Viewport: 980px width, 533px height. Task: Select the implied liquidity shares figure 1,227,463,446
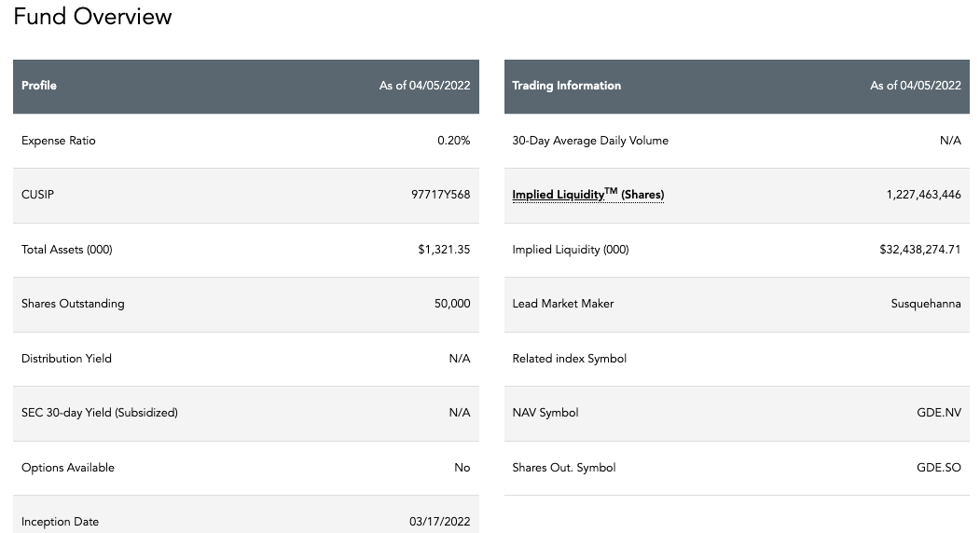coord(924,195)
